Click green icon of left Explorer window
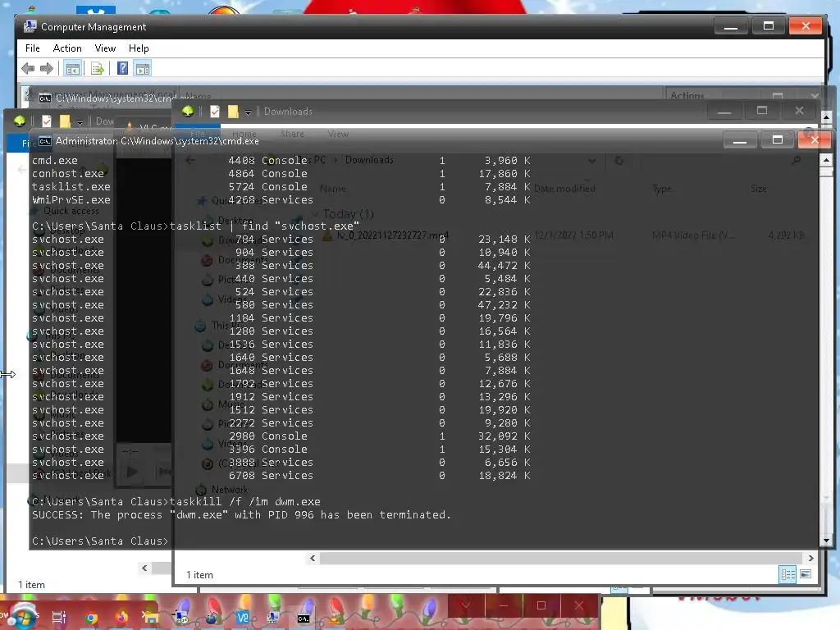This screenshot has width=840, height=630. [20, 121]
